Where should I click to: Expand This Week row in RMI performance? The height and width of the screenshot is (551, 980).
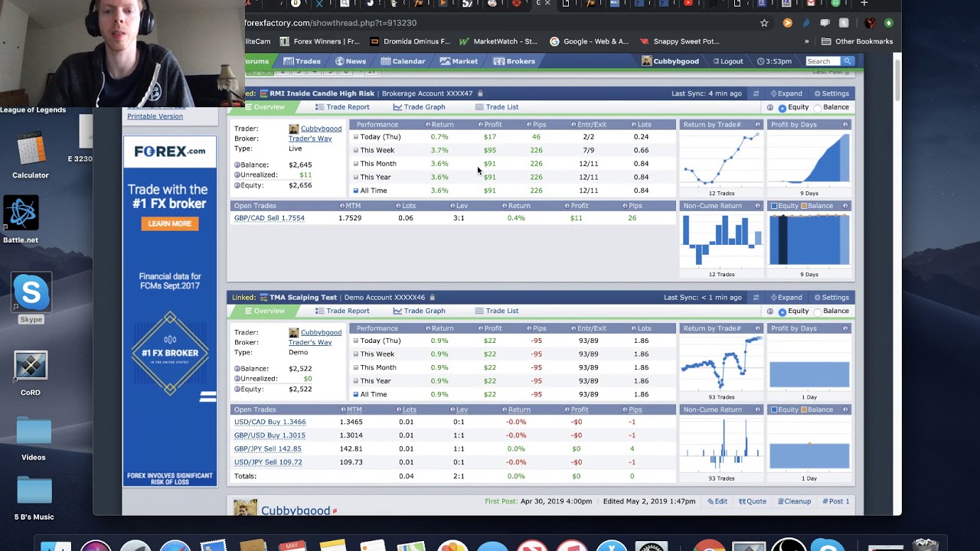click(x=355, y=150)
